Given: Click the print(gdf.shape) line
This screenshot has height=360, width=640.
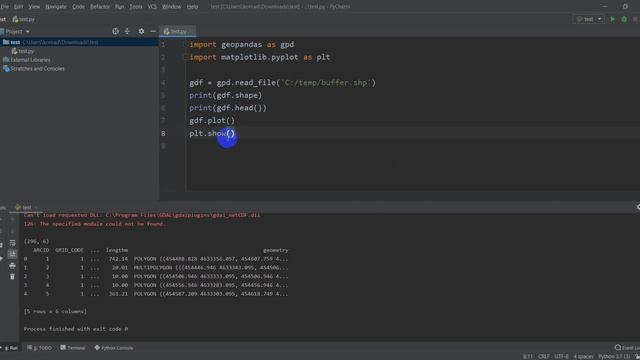Looking at the screenshot, I should point(225,96).
